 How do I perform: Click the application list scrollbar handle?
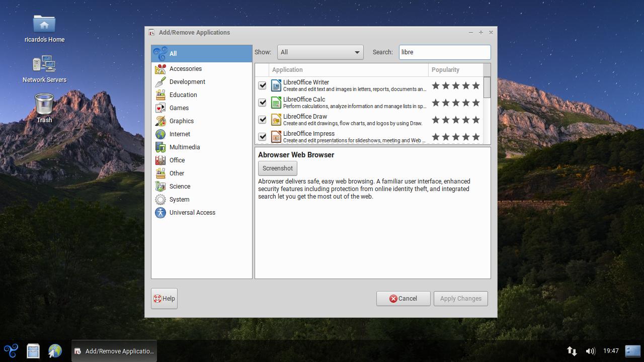[x=487, y=87]
